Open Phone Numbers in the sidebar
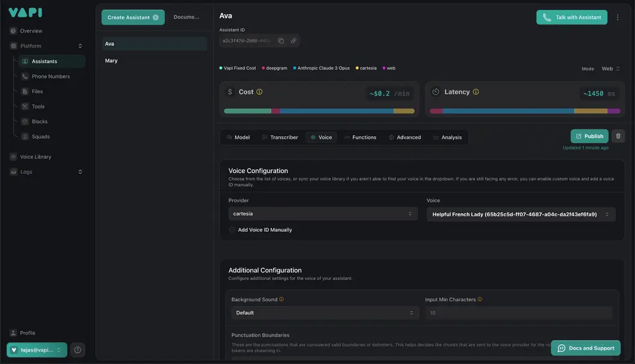This screenshot has width=635, height=364. coord(52,76)
